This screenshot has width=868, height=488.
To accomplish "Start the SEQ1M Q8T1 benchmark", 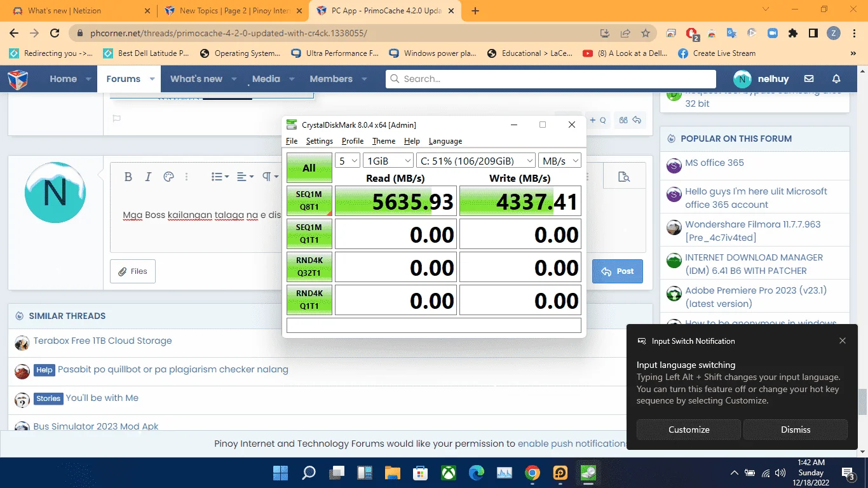I will pos(309,201).
